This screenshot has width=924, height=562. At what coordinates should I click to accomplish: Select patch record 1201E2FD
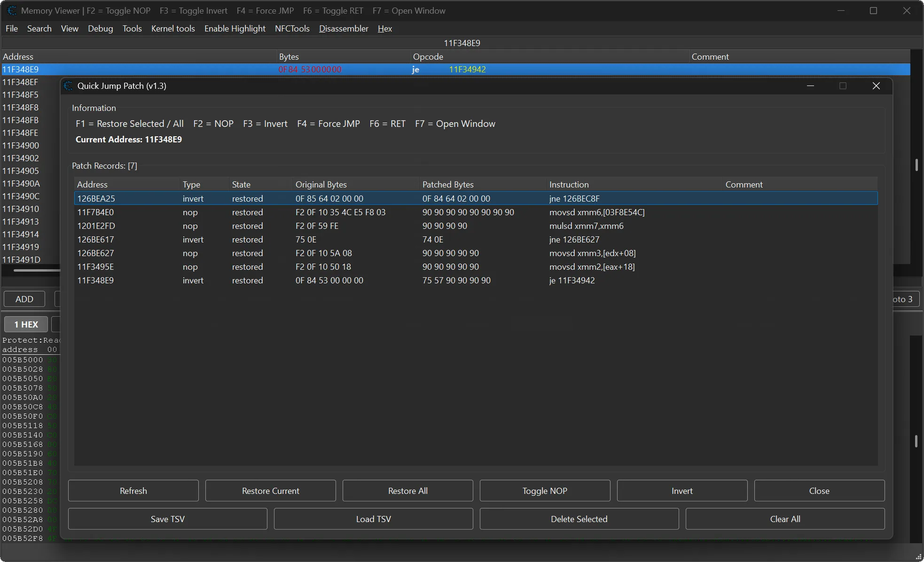(476, 226)
